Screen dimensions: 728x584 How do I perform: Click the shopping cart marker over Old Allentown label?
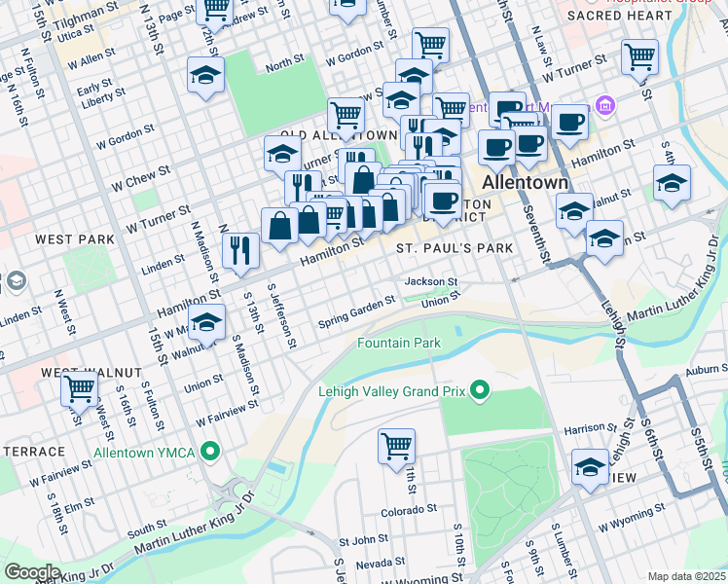coord(346,117)
